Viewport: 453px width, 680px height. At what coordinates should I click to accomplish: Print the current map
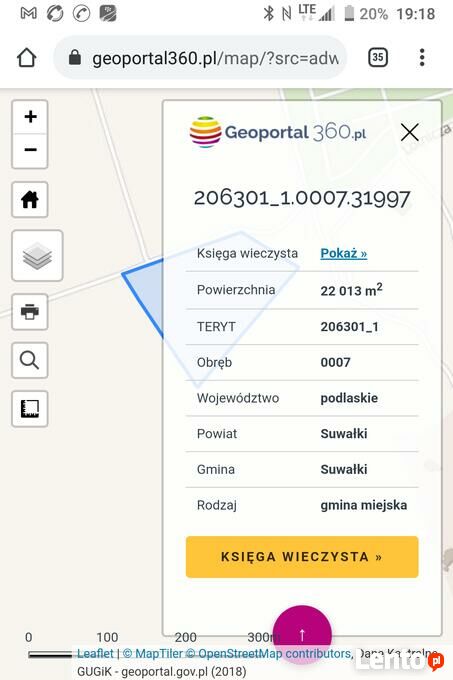30,312
